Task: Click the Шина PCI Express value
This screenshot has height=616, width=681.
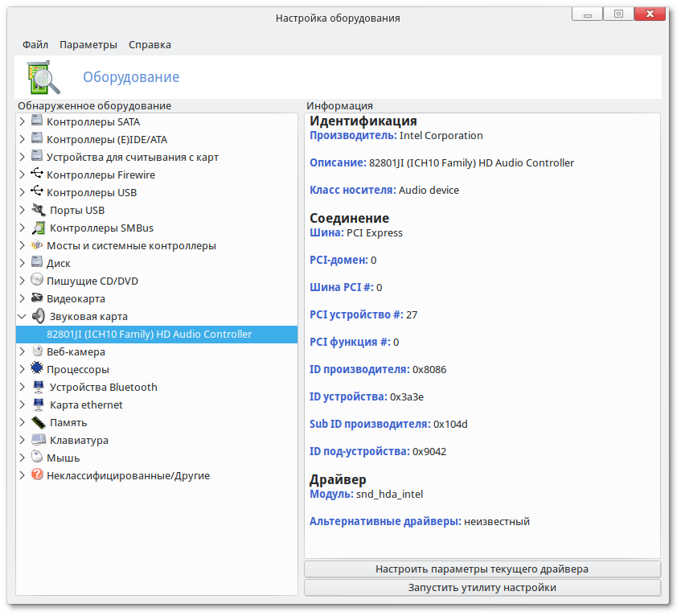Action: tap(375, 233)
